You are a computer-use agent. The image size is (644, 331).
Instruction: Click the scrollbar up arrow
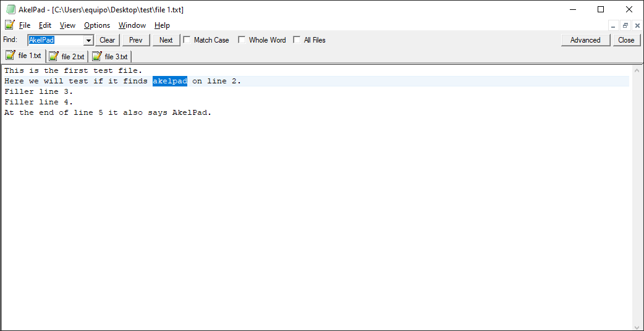pyautogui.click(x=637, y=70)
